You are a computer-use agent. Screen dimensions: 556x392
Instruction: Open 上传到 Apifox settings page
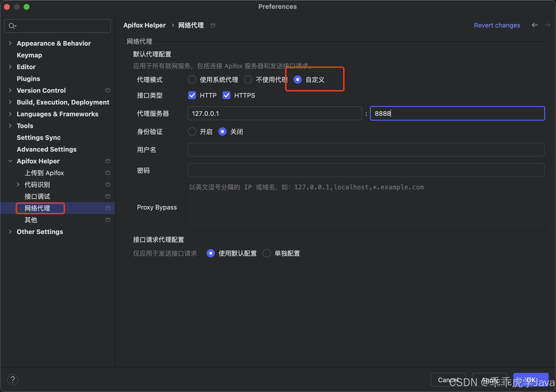44,173
